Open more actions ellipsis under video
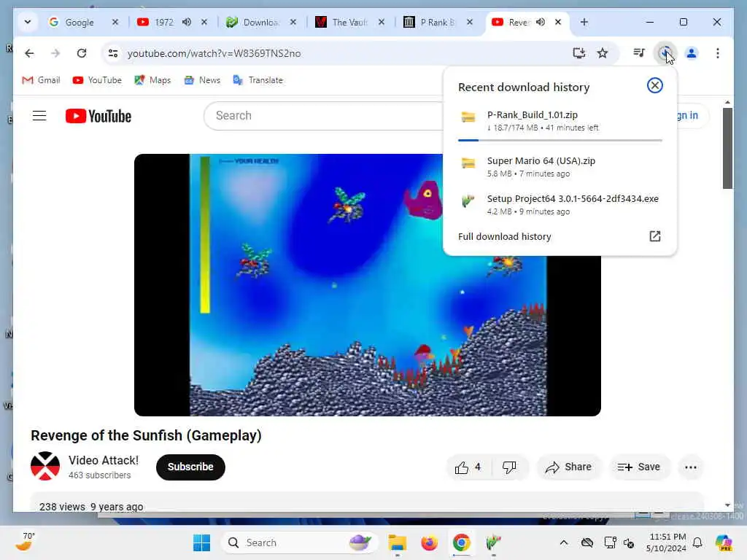The height and width of the screenshot is (560, 747). [x=691, y=467]
